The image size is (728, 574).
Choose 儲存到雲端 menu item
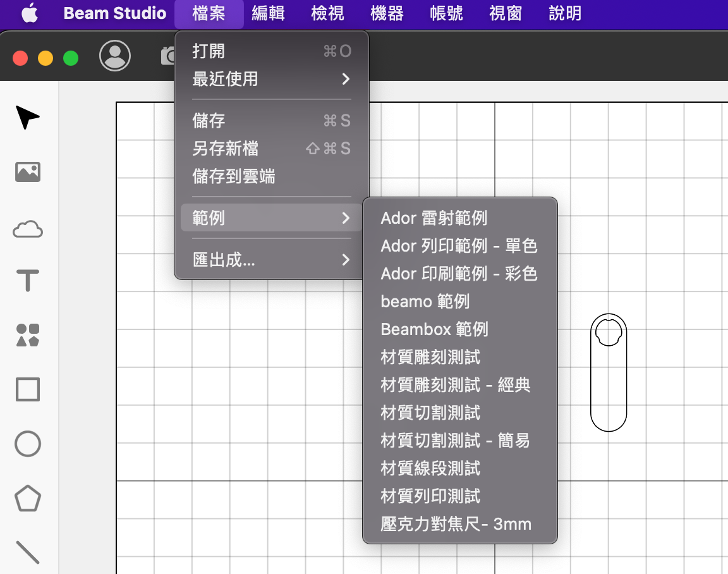(272, 176)
